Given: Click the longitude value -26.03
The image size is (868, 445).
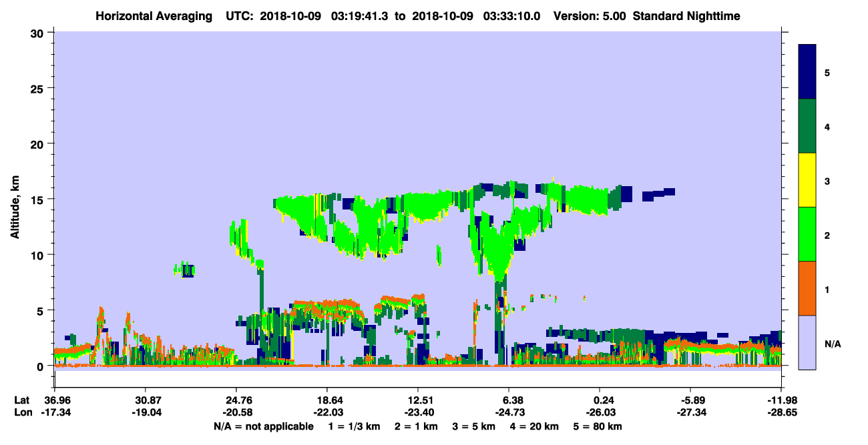Looking at the screenshot, I should click(600, 413).
